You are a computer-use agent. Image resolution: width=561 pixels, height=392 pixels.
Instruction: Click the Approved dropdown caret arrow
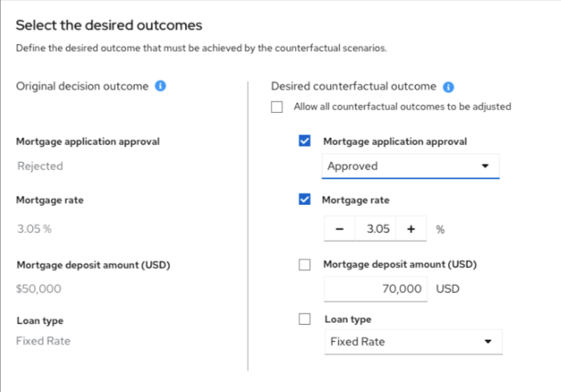(485, 166)
